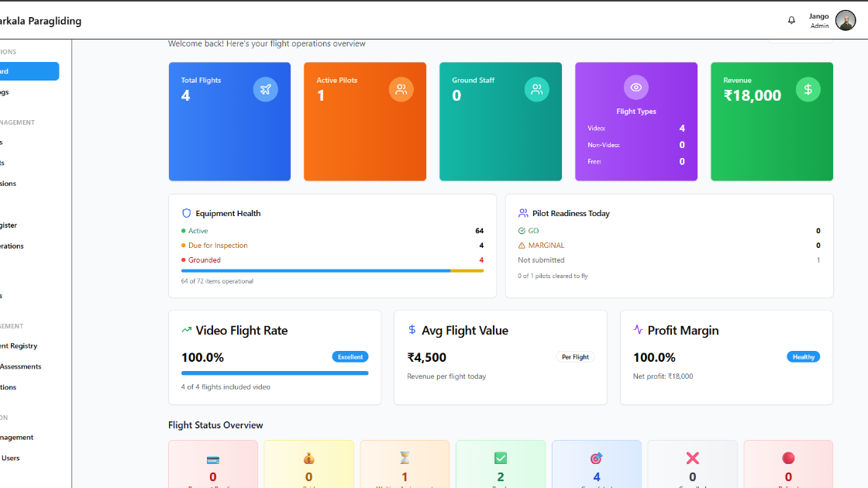Open the Users item in sidebar

10,458
